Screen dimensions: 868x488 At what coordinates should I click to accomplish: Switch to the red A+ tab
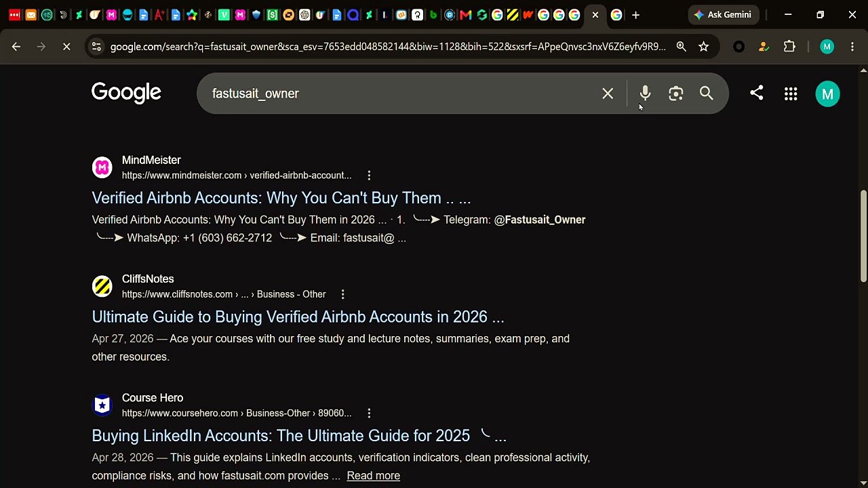click(159, 15)
